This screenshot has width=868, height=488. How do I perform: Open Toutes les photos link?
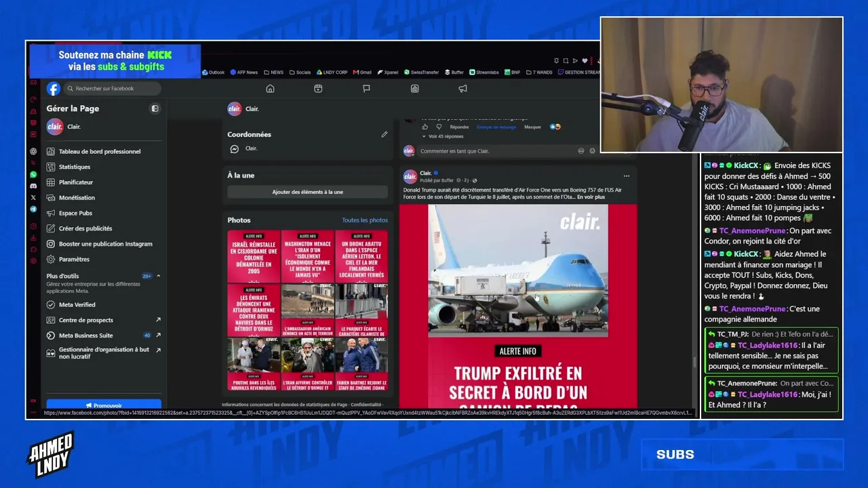(365, 220)
